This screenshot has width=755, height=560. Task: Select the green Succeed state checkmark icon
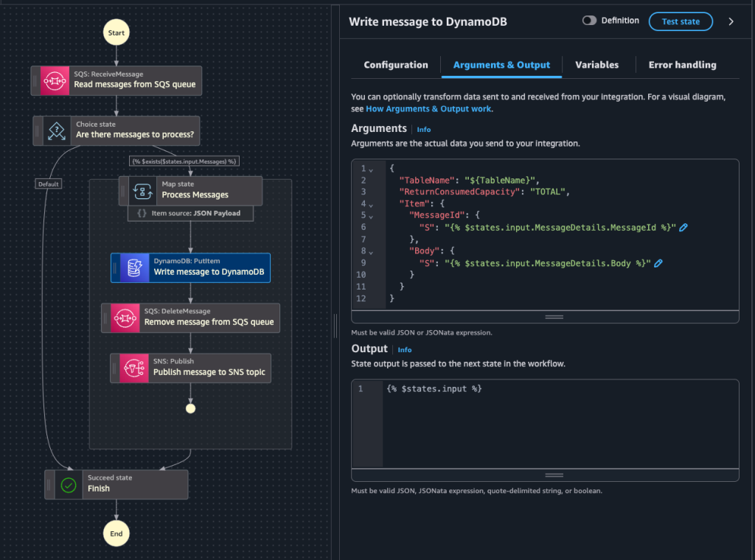pos(69,485)
